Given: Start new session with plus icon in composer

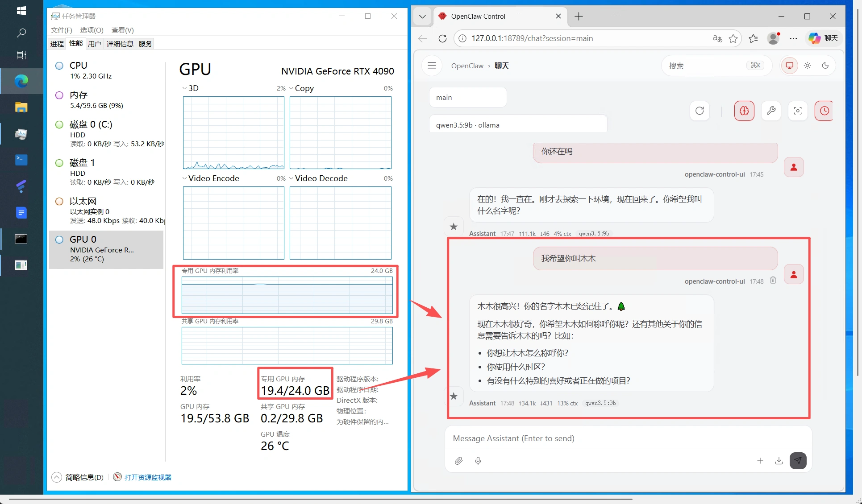Looking at the screenshot, I should [x=760, y=461].
